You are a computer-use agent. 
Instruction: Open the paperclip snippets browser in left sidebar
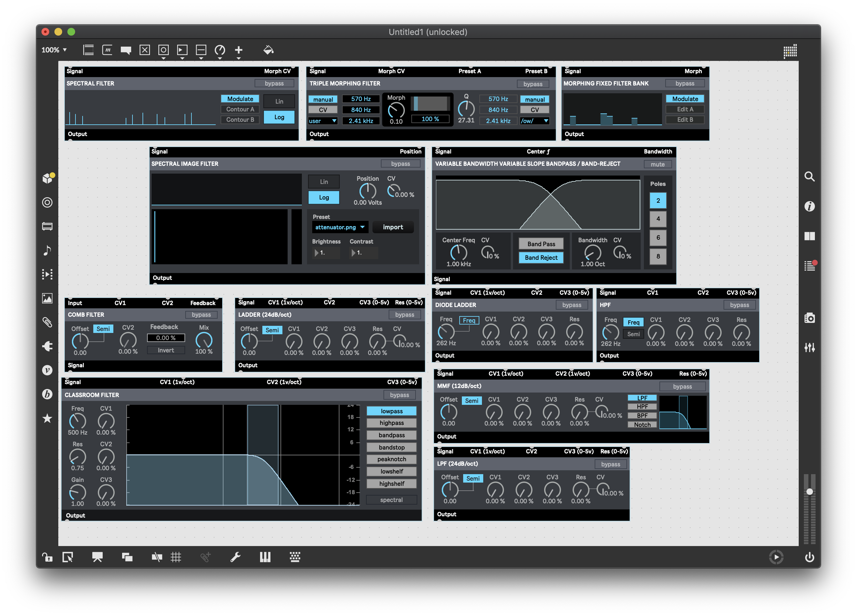(x=47, y=322)
